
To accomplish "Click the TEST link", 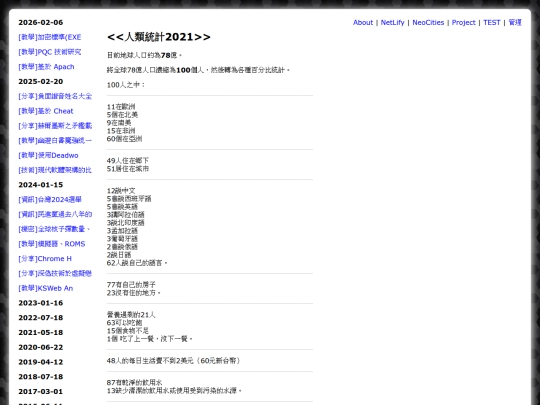I will pyautogui.click(x=491, y=22).
